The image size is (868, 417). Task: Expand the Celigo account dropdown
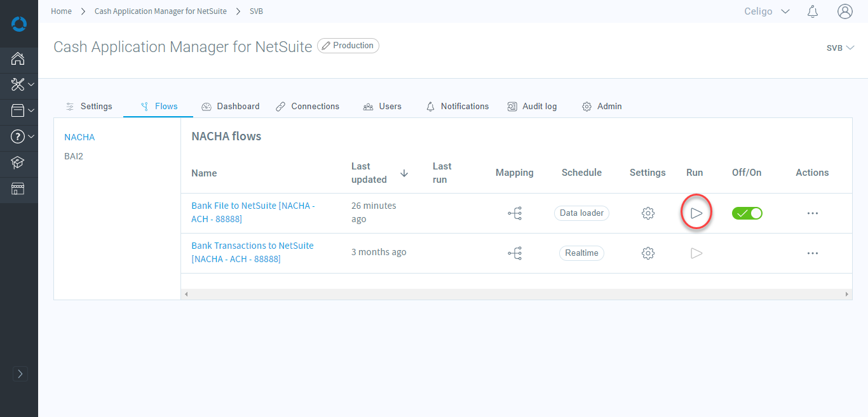coord(767,11)
